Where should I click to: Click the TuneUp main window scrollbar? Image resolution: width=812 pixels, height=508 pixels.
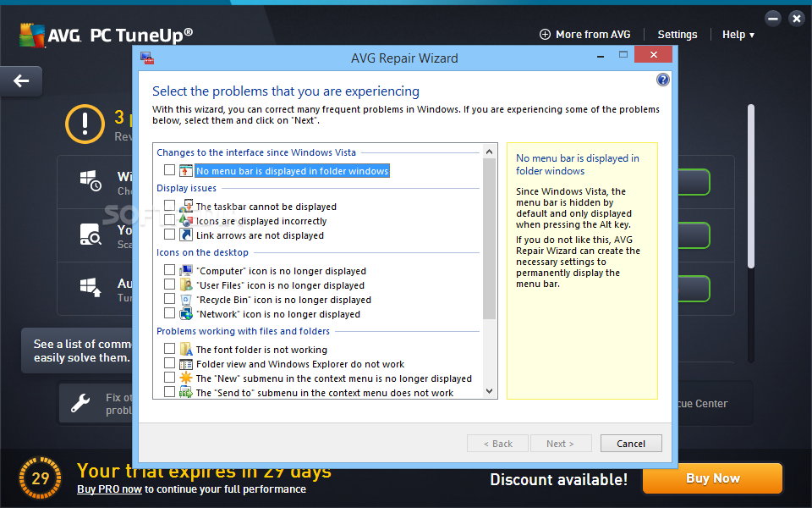pos(750,186)
